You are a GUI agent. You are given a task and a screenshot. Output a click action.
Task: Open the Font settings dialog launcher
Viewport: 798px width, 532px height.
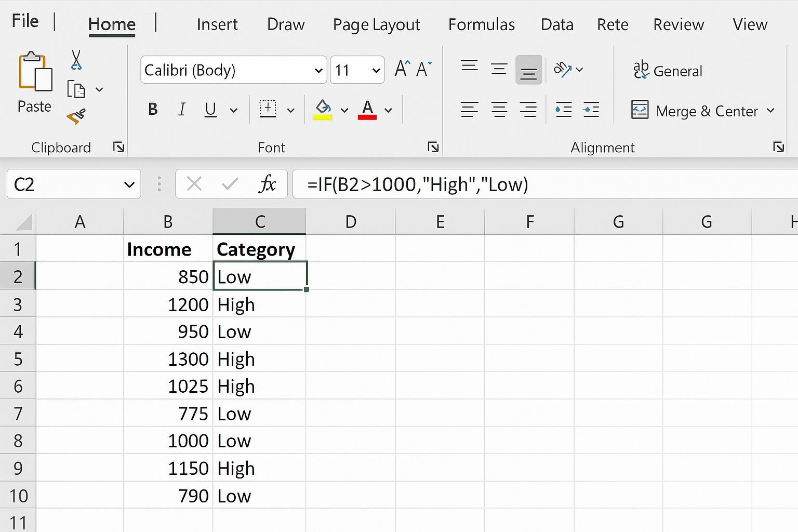click(433, 148)
